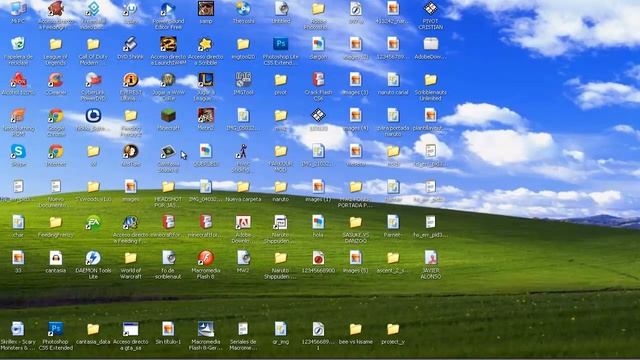Select the pivot folder
The width and height of the screenshot is (640, 360).
(x=280, y=80)
